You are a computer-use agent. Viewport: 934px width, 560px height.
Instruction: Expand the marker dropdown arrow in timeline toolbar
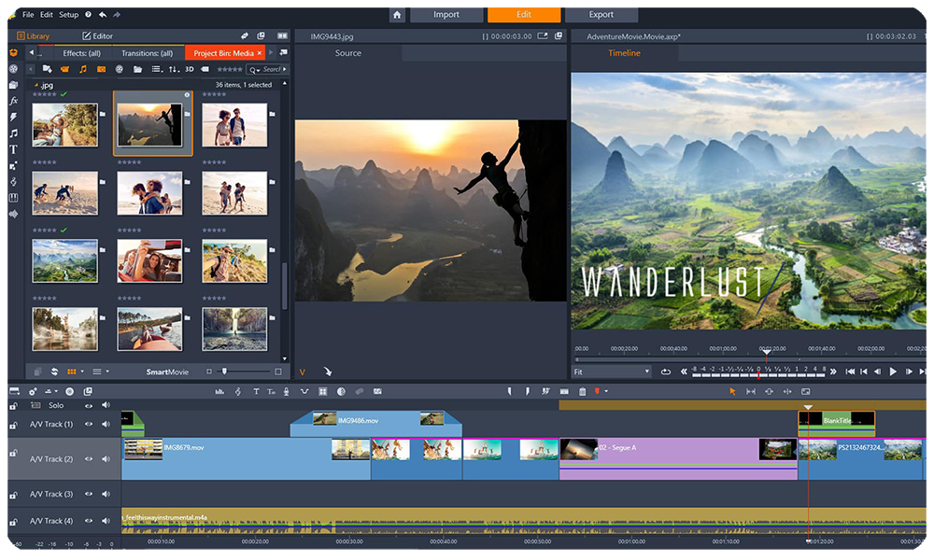coord(606,391)
